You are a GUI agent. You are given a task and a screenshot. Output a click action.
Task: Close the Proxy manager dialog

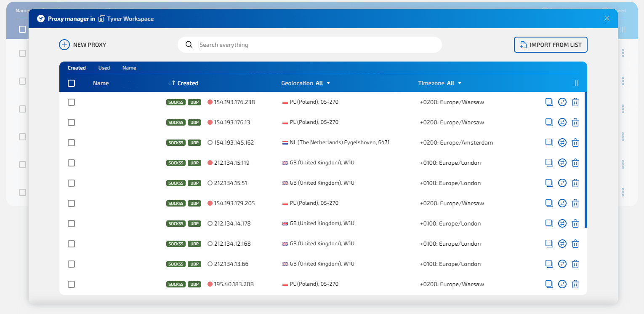point(607,19)
